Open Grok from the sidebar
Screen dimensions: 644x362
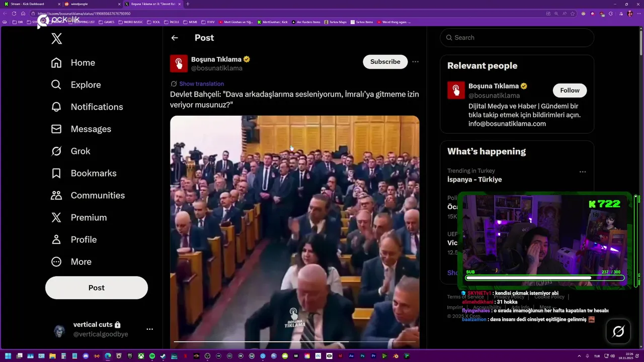coord(70,151)
